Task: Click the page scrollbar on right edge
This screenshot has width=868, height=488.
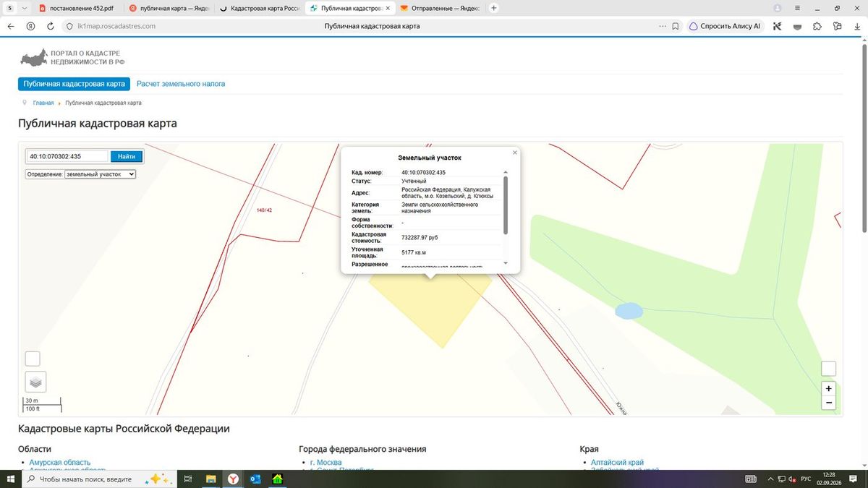Action: [864, 137]
